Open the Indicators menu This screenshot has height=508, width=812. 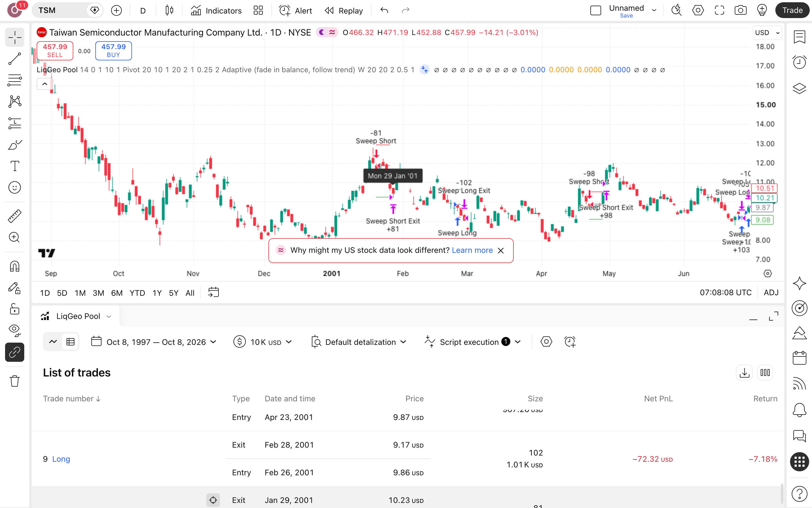tap(216, 11)
